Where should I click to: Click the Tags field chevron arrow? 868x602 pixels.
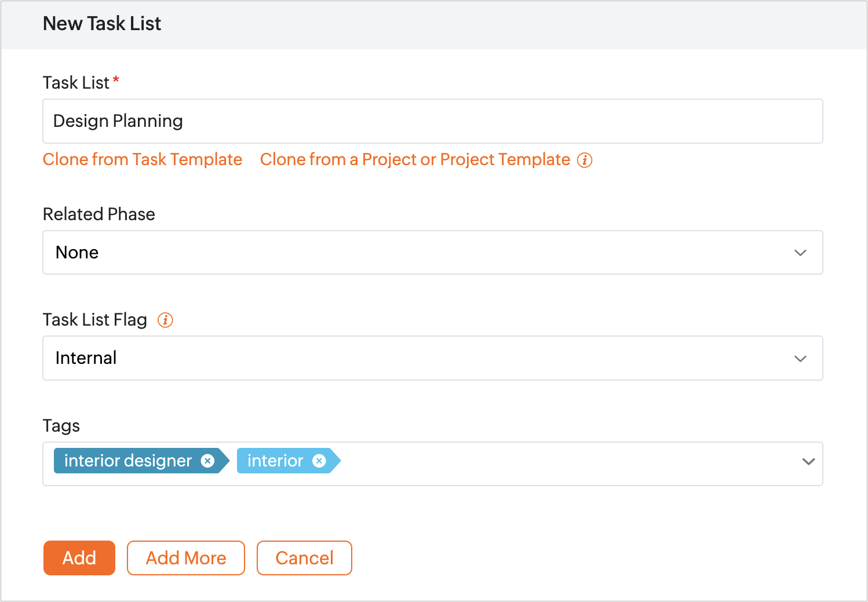808,462
